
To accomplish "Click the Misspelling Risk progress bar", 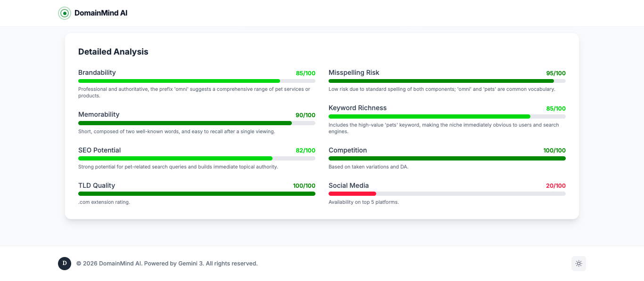I will (447, 81).
